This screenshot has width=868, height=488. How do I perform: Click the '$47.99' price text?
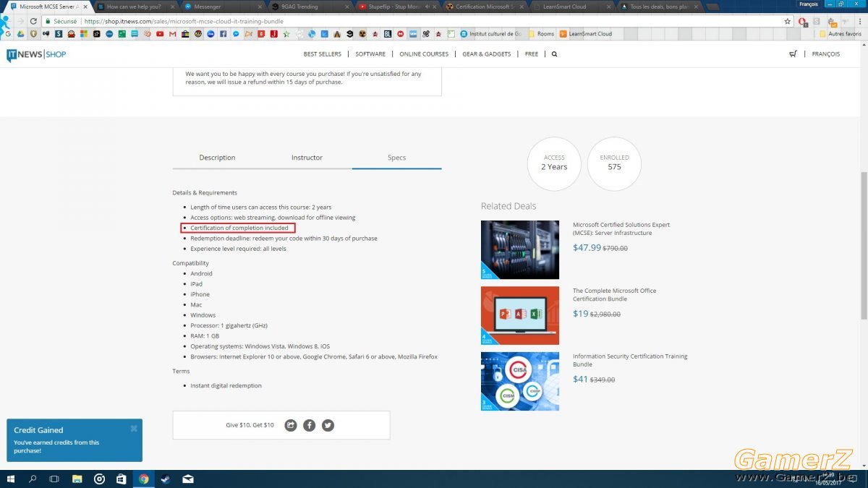[587, 247]
